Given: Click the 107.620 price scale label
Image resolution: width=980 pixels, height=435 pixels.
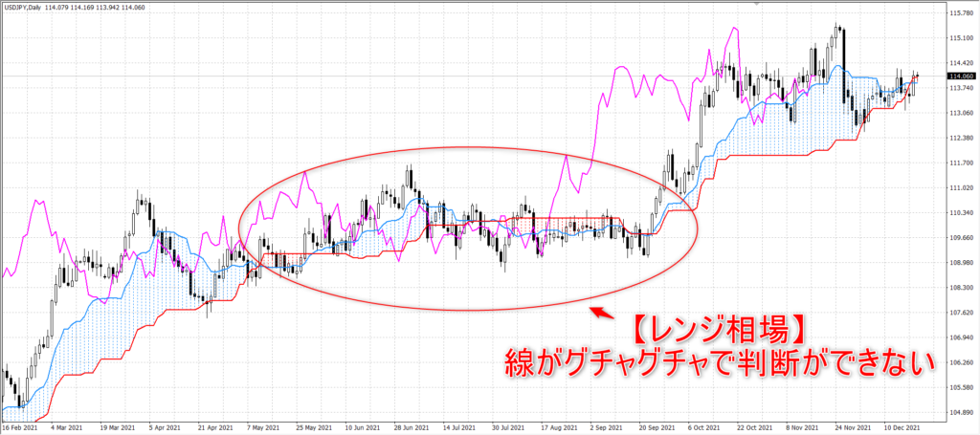Looking at the screenshot, I should point(961,313).
